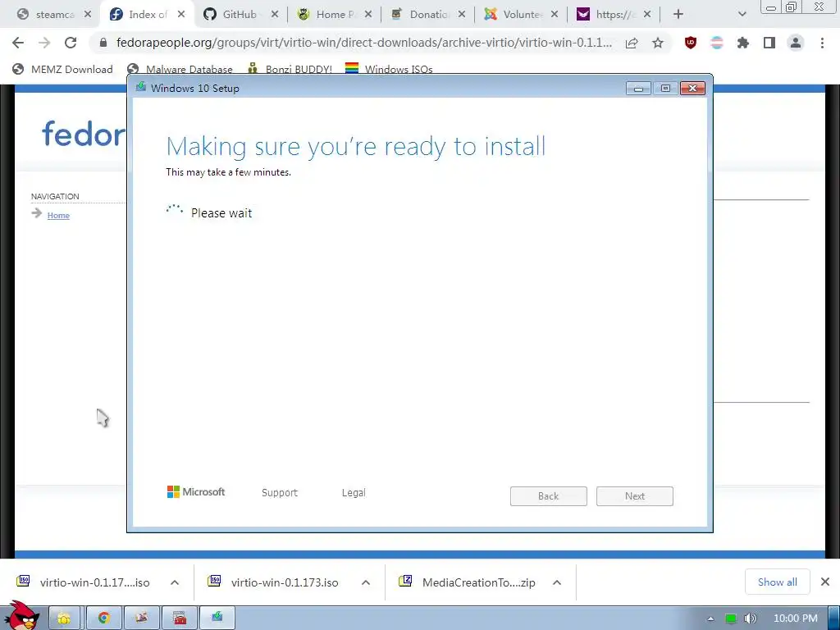This screenshot has height=630, width=840.
Task: Open Malware Database bookmark
Action: [x=180, y=69]
